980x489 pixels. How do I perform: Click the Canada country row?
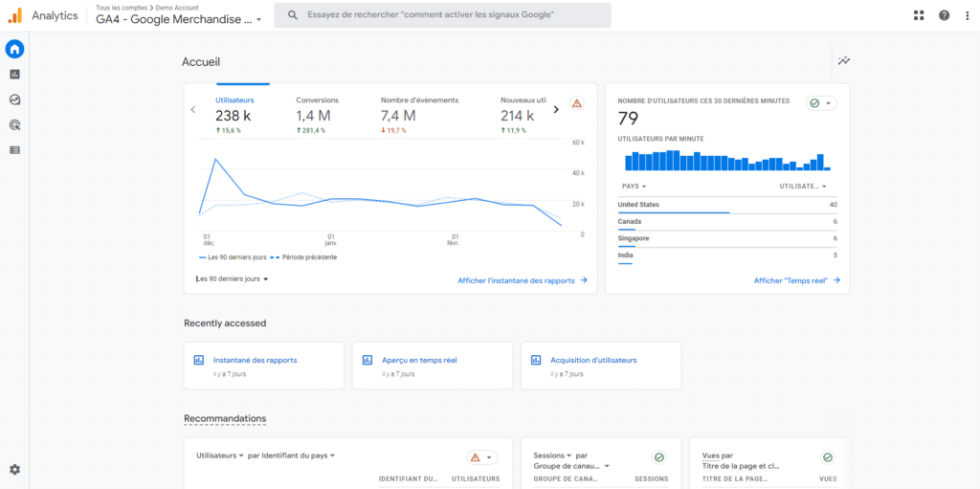pos(727,222)
